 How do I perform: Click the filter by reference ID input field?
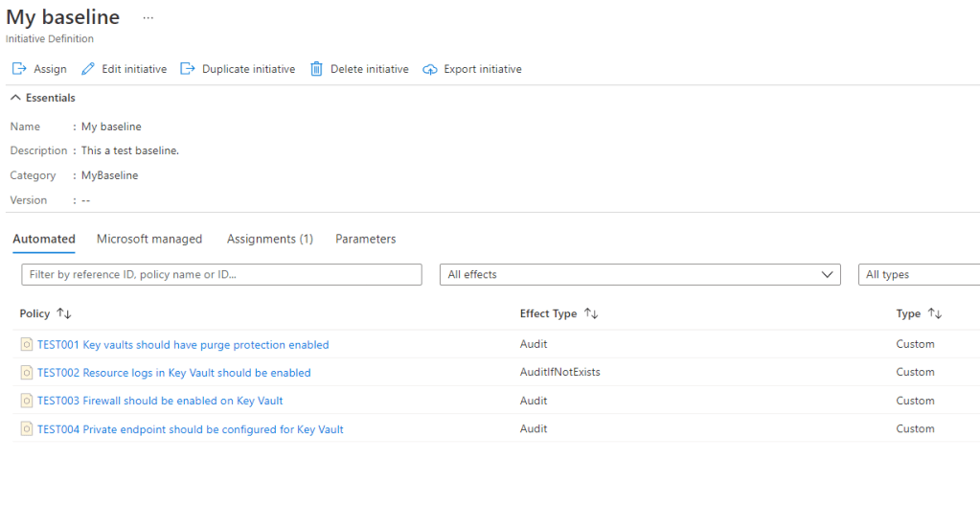pyautogui.click(x=221, y=275)
